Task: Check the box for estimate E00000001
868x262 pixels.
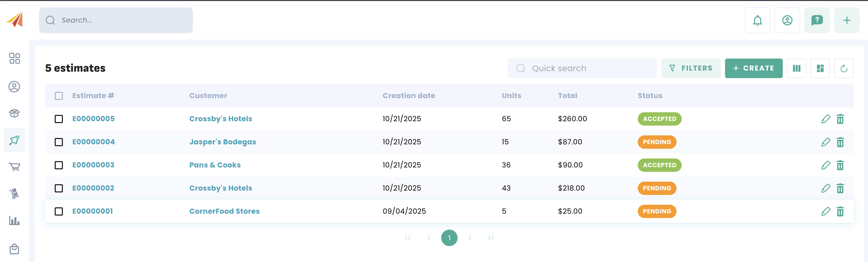Action: [59, 211]
